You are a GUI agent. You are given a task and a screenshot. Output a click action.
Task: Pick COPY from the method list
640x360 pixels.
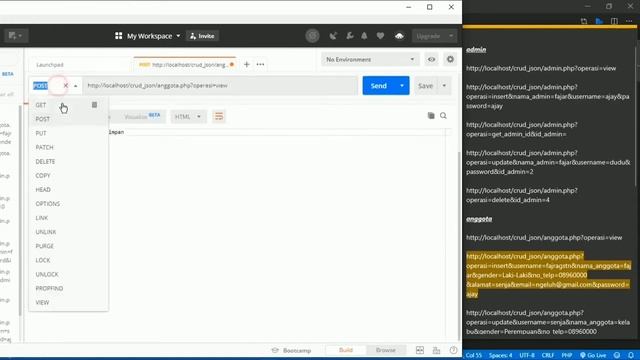[43, 176]
